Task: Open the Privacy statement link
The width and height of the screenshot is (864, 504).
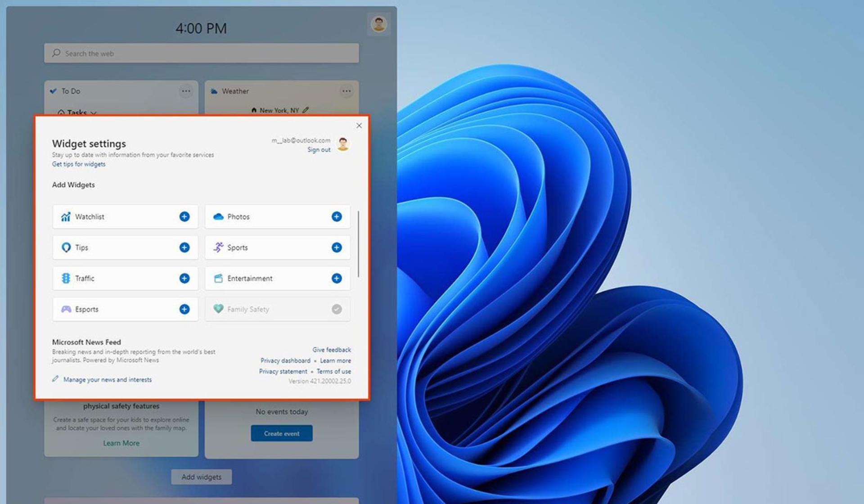Action: click(x=283, y=371)
